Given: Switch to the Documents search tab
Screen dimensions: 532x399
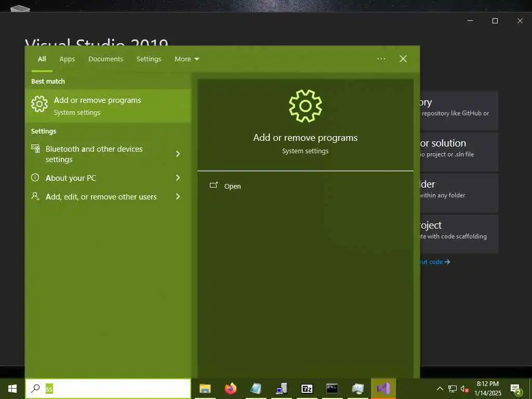Looking at the screenshot, I should click(x=105, y=59).
